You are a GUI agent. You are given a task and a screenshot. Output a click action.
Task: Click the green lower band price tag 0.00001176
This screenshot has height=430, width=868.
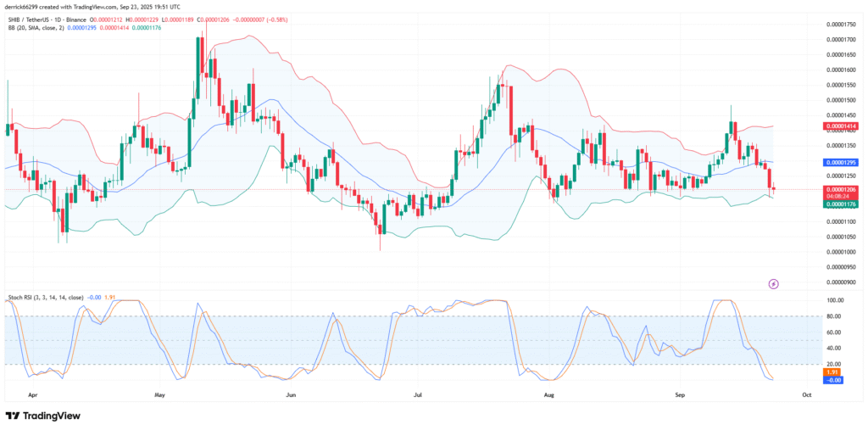point(843,204)
